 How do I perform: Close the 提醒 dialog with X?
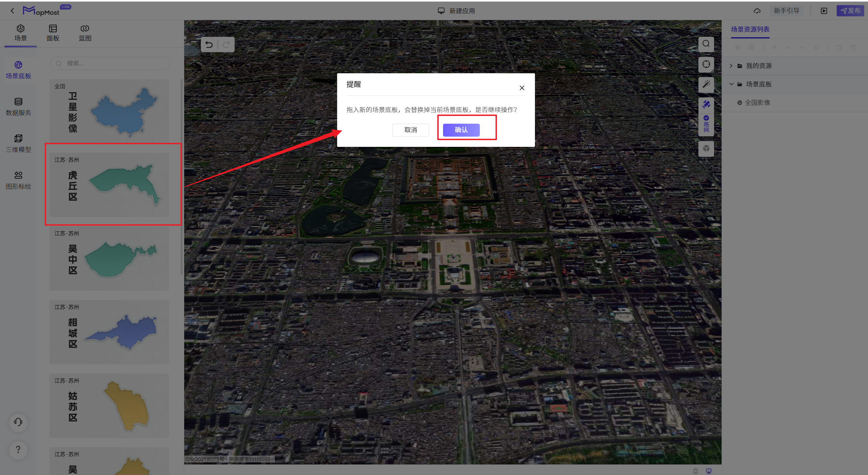click(x=522, y=88)
